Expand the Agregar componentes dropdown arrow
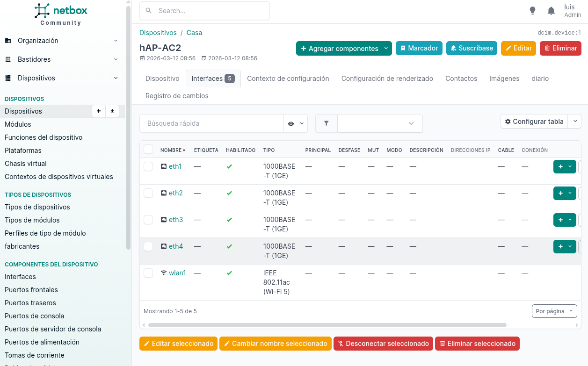This screenshot has width=588, height=366. pyautogui.click(x=386, y=48)
